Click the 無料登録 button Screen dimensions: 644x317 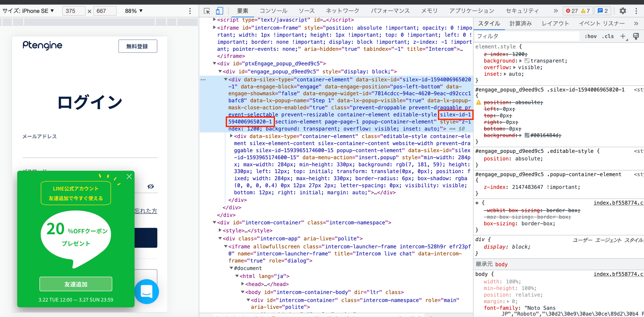point(137,46)
